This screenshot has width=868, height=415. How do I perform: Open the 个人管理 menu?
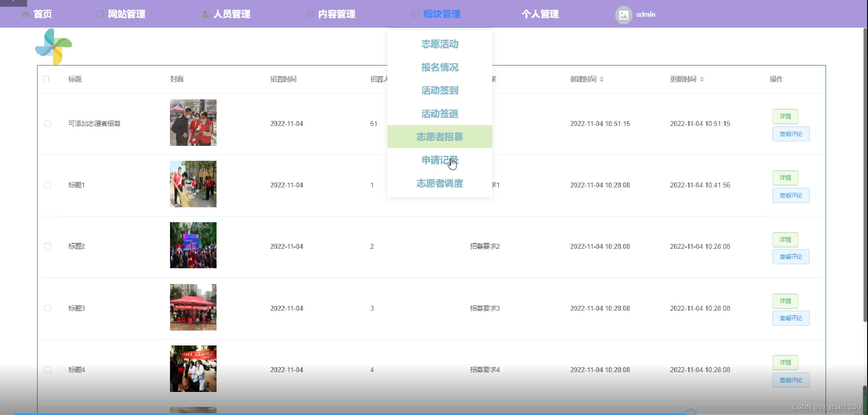point(540,14)
